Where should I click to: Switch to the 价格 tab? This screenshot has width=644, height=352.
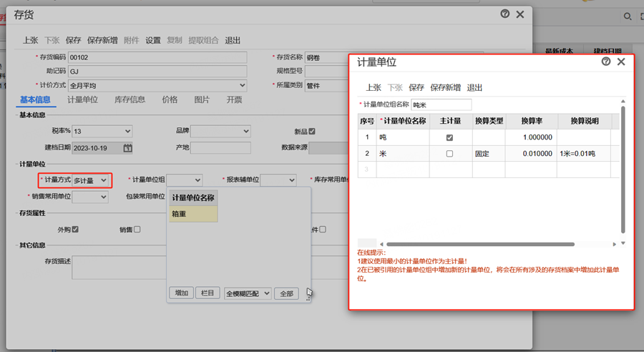(x=170, y=100)
